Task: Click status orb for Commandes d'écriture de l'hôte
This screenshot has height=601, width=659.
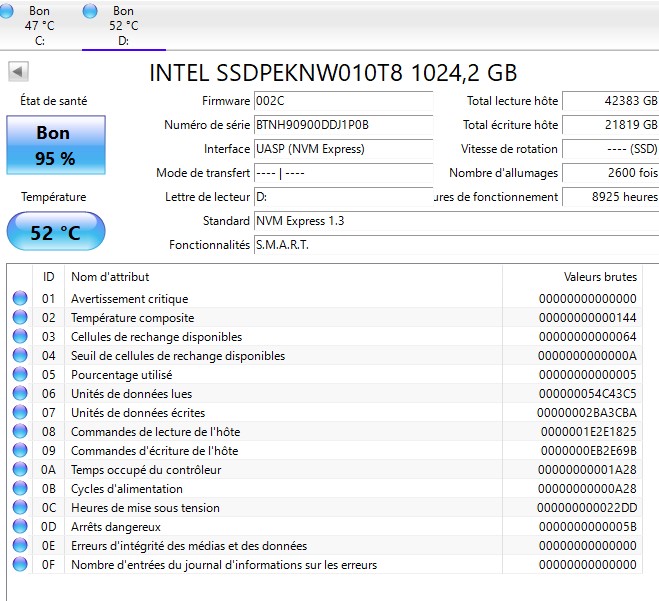Action: coord(20,451)
